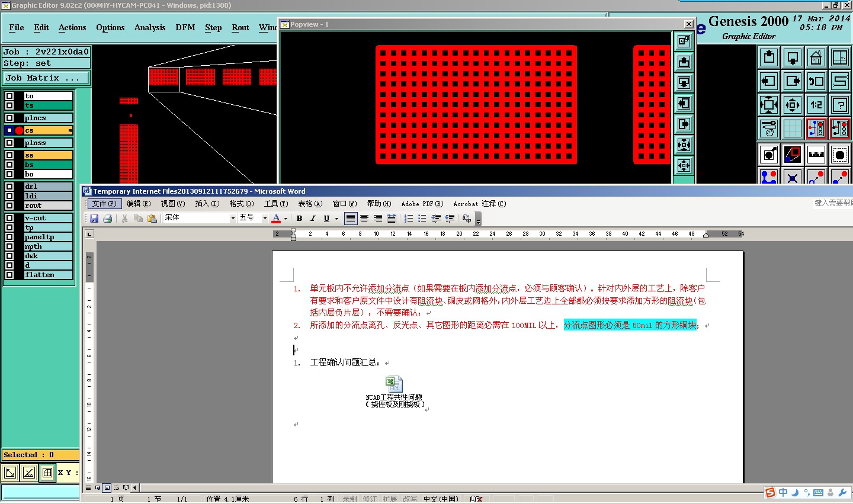Click the Popview pan down icon
The width and height of the screenshot is (853, 504).
coord(684,82)
